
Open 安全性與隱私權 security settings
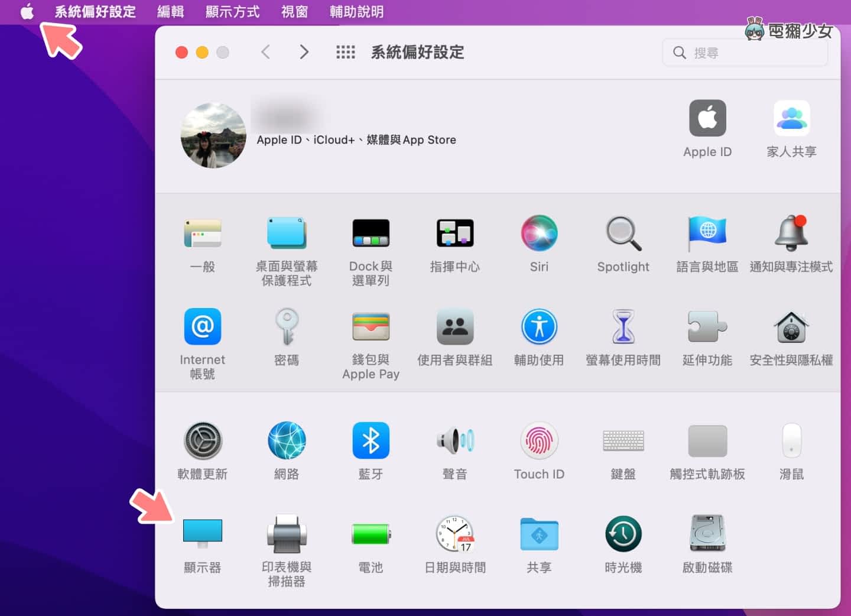click(x=791, y=327)
